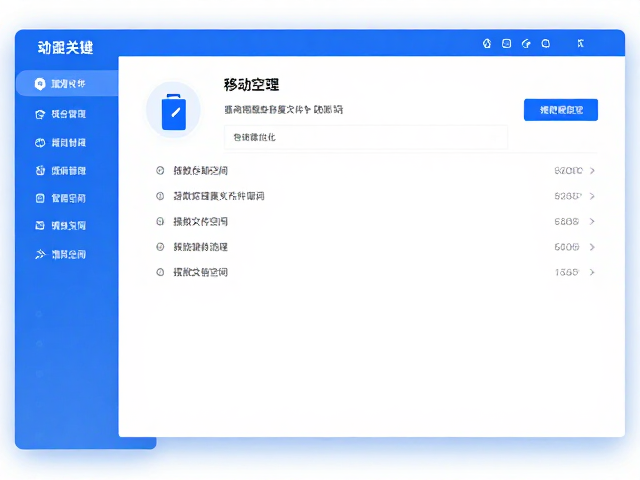This screenshot has height=480, width=640.
Task: Open the last sidebar item with broom icon
Action: coord(60,255)
